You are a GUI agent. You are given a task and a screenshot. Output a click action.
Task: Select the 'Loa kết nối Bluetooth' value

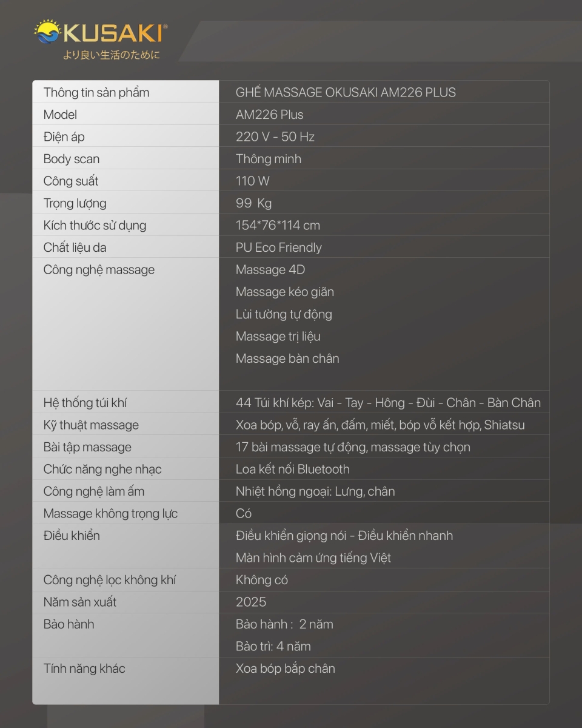293,469
